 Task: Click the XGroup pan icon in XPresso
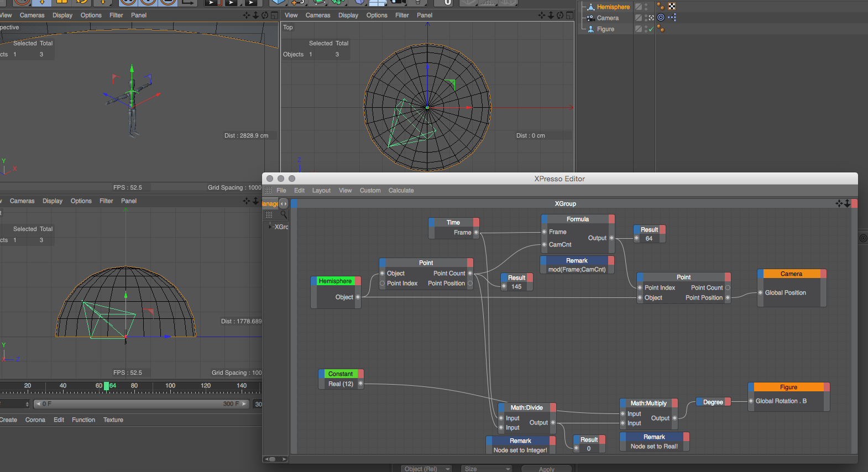pyautogui.click(x=839, y=203)
